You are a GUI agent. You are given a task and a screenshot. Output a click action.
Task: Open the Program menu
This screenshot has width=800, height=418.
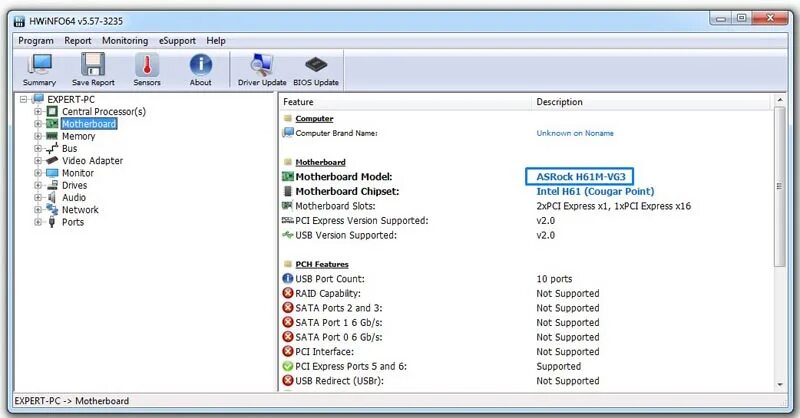coord(36,41)
